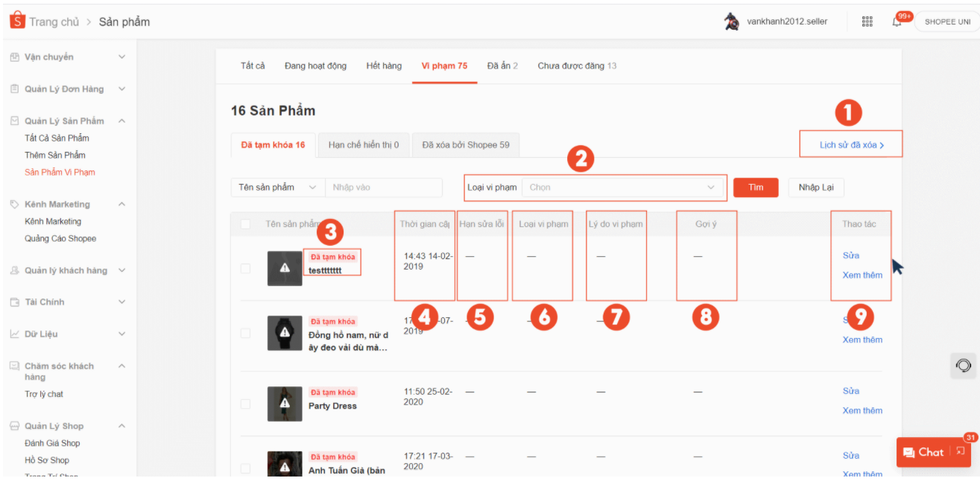Screen dimensions: 980x481
Task: Click the Tài Chính sidebar icon
Action: (x=14, y=302)
